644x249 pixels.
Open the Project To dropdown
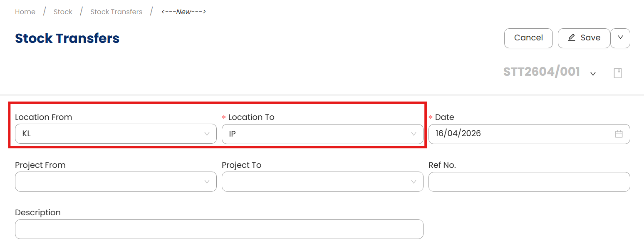pos(322,182)
